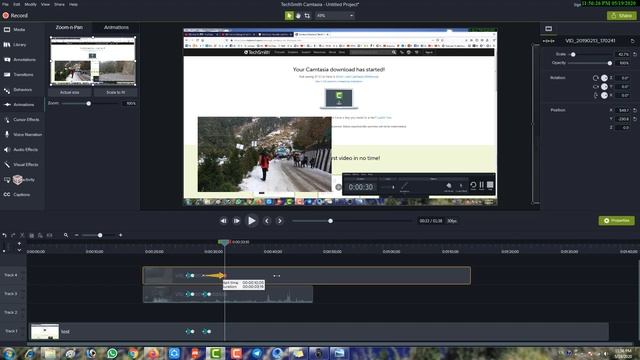
Task: Open the Modify menu
Action: (31, 4)
